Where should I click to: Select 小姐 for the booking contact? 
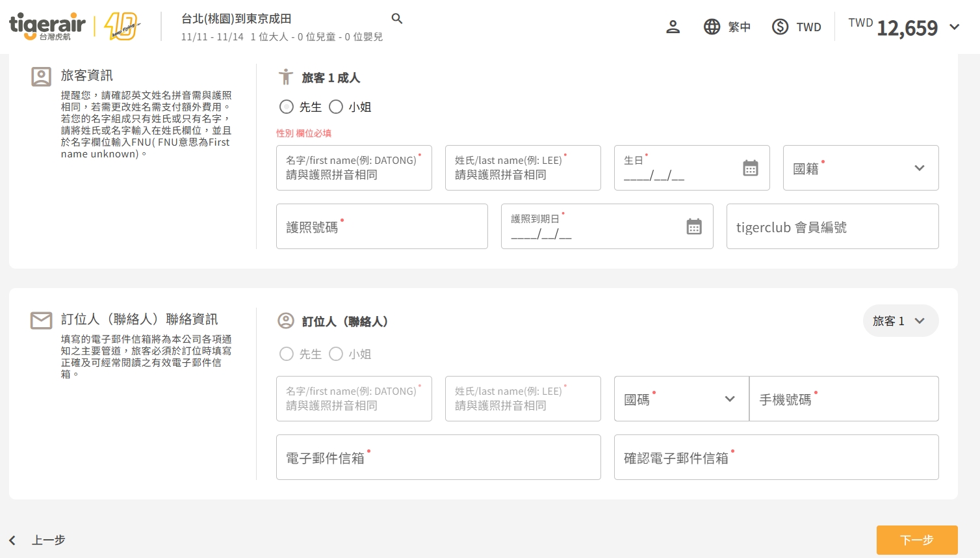pyautogui.click(x=336, y=354)
